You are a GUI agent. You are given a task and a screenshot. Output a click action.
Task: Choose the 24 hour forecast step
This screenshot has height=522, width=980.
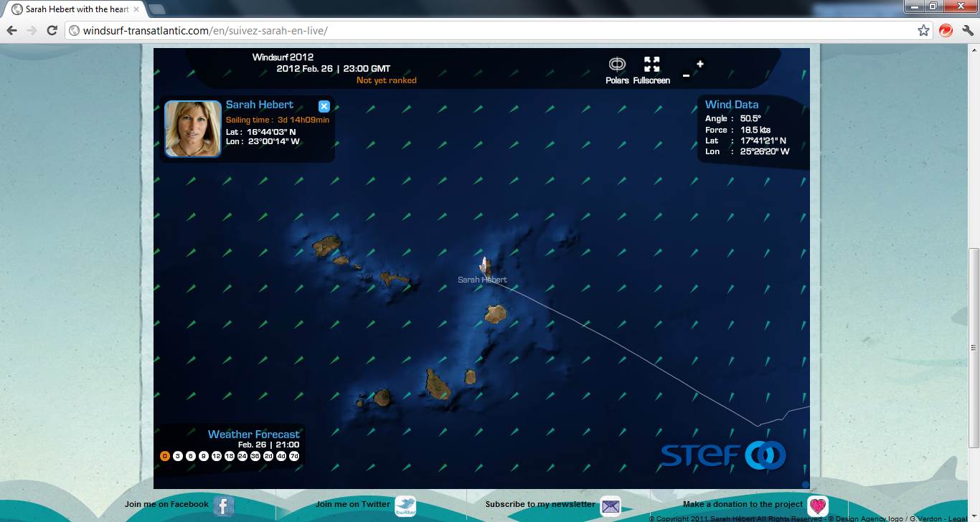coord(242,456)
